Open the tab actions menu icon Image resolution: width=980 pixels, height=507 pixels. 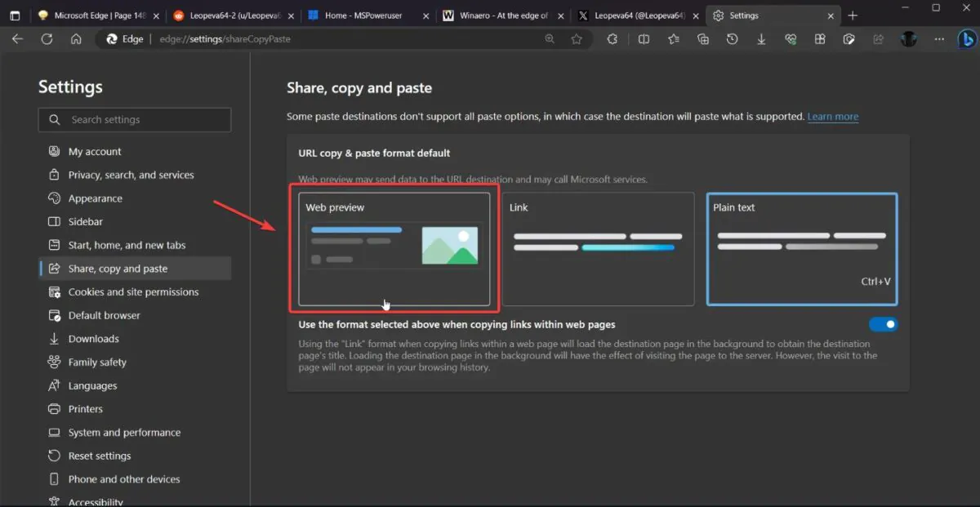15,16
